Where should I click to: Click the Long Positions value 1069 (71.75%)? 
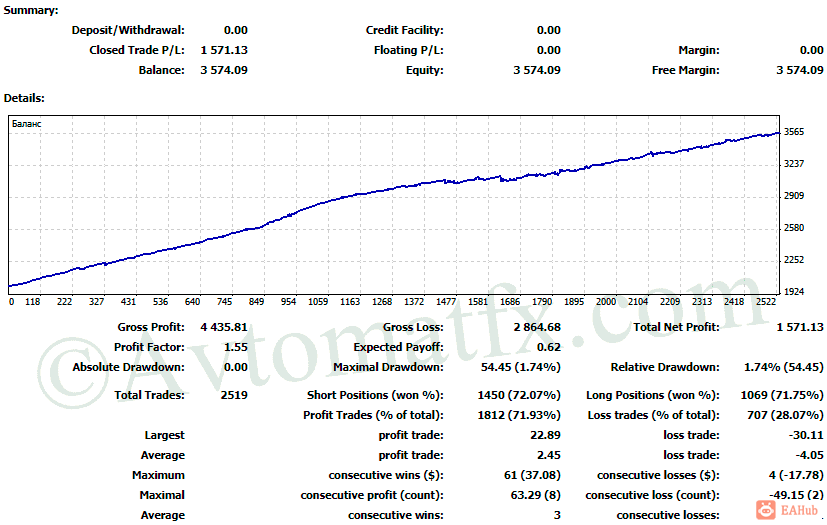click(782, 395)
